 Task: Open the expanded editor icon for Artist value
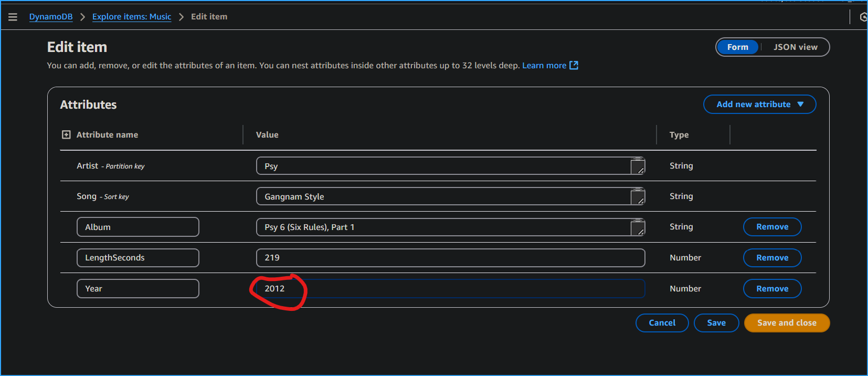[638, 166]
